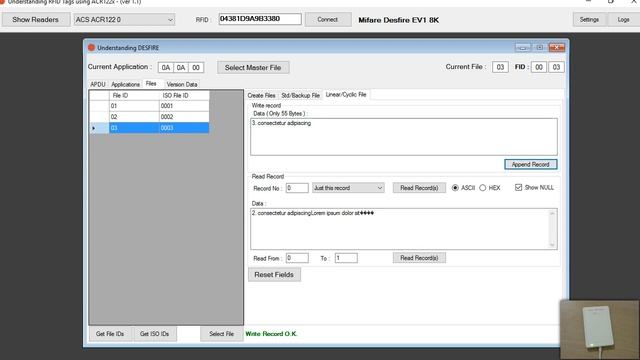This screenshot has width=640, height=360.
Task: Maximize the Understanding DESFIRE window
Action: [x=540, y=47]
